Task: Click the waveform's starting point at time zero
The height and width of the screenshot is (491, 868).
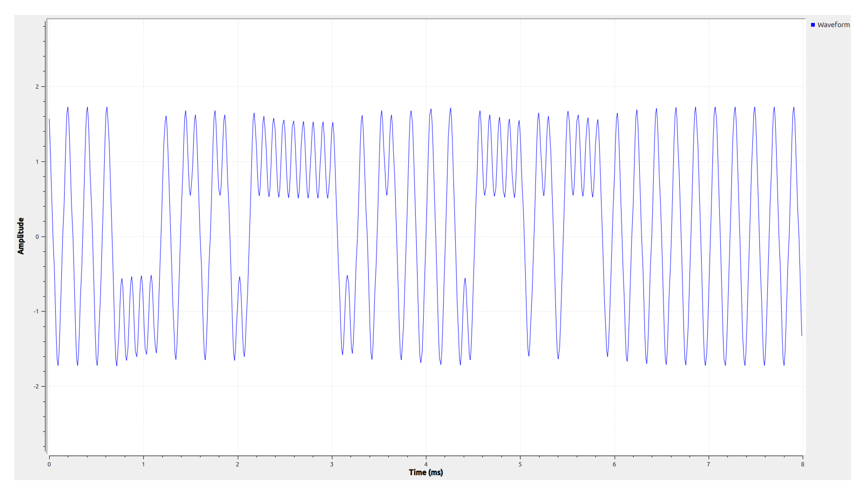Action: (49, 119)
